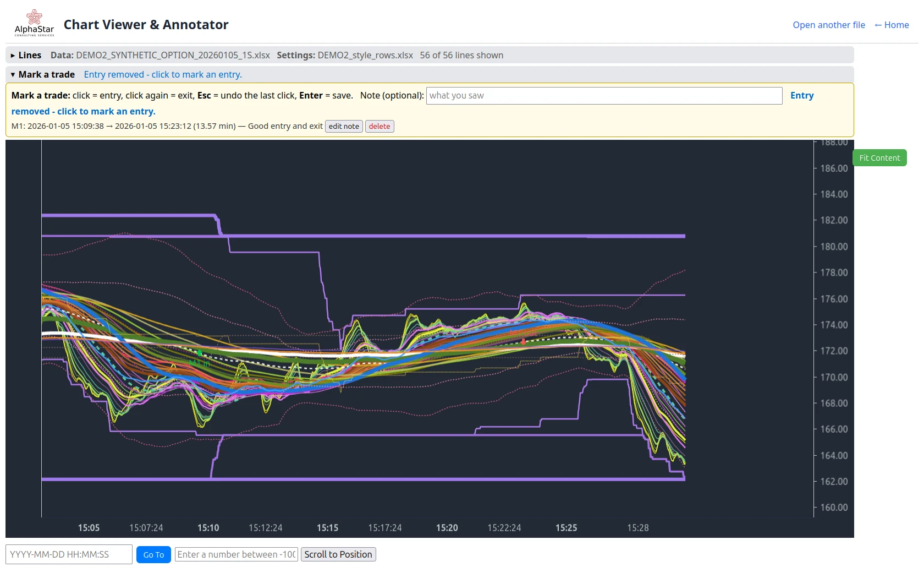
Task: Click the 15:25 time axis label
Action: [x=566, y=527]
